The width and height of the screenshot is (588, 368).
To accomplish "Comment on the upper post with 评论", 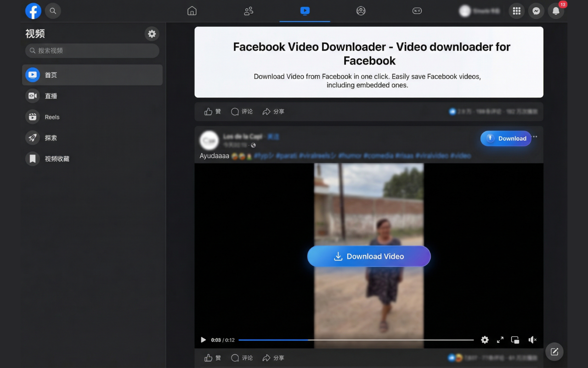I will (x=242, y=111).
